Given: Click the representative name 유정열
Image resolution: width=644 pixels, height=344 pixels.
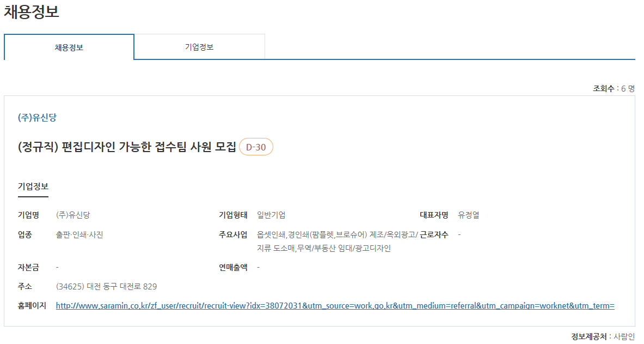Looking at the screenshot, I should point(469,215).
